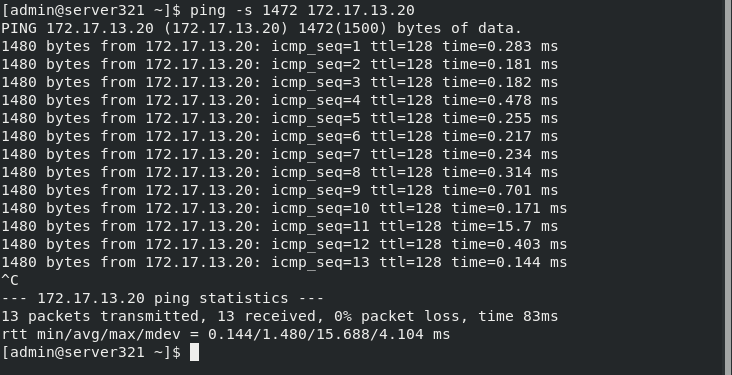
Task: Click the rtt min/avg/max/mdev summary line
Action: pyautogui.click(x=225, y=334)
